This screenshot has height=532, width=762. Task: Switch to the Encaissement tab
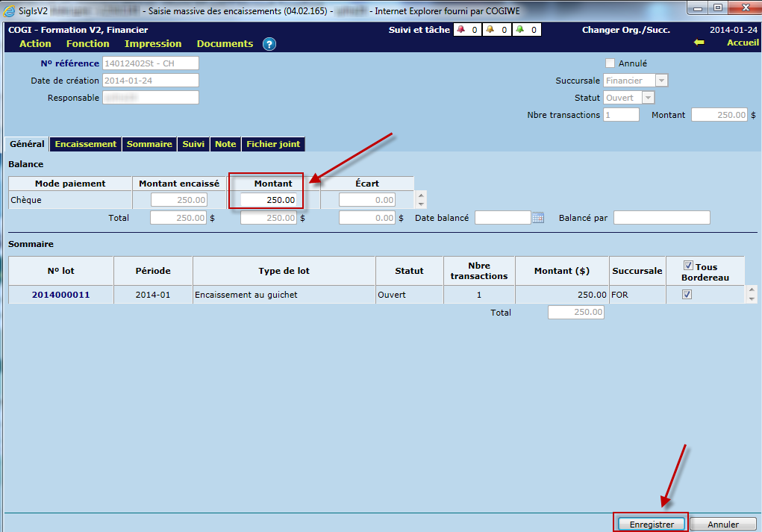point(86,144)
